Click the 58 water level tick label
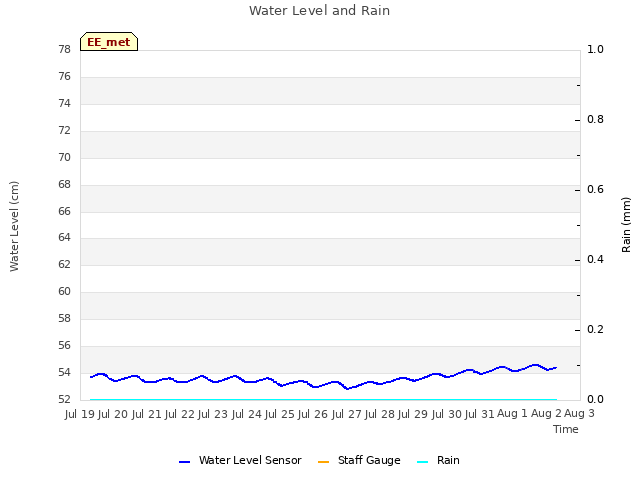Viewport: 640px width, 480px height. tap(64, 318)
